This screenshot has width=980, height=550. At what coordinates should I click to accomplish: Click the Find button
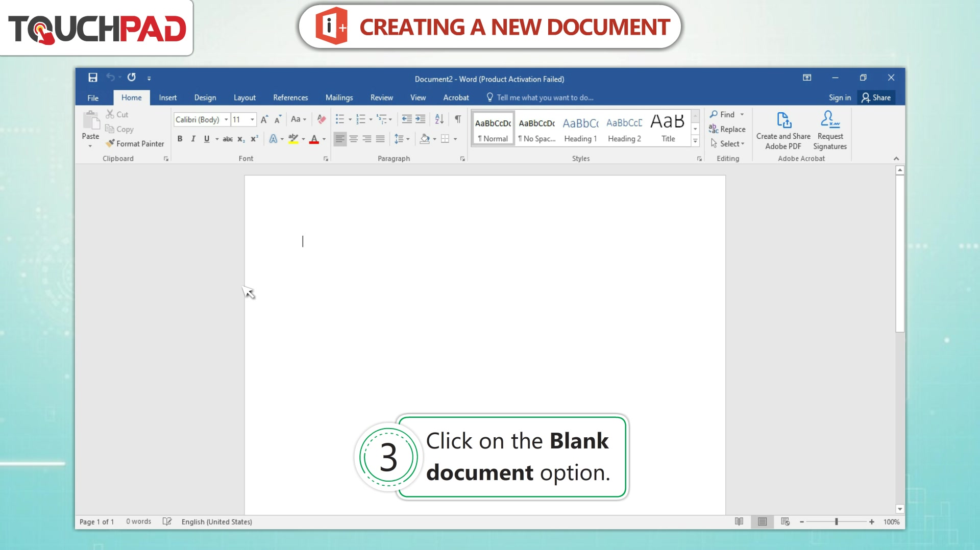pyautogui.click(x=722, y=114)
